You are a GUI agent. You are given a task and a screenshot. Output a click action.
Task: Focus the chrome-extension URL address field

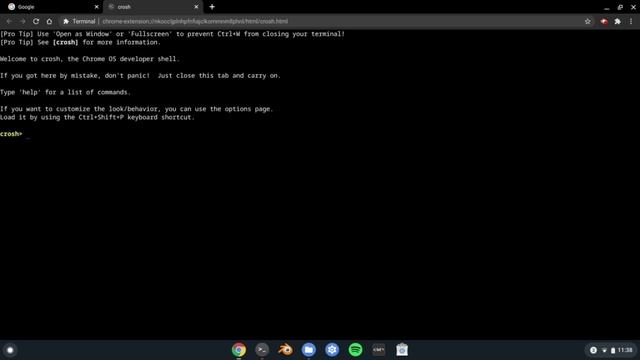[195, 21]
